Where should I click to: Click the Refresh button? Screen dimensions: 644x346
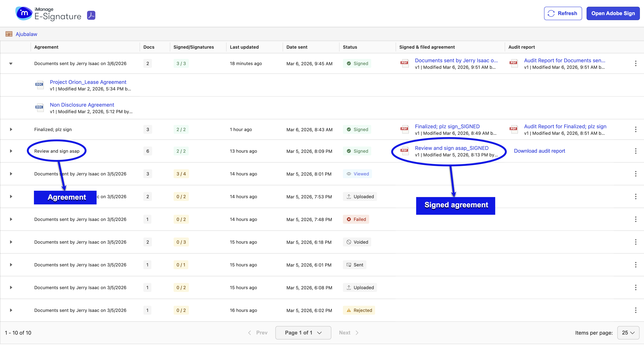click(563, 13)
